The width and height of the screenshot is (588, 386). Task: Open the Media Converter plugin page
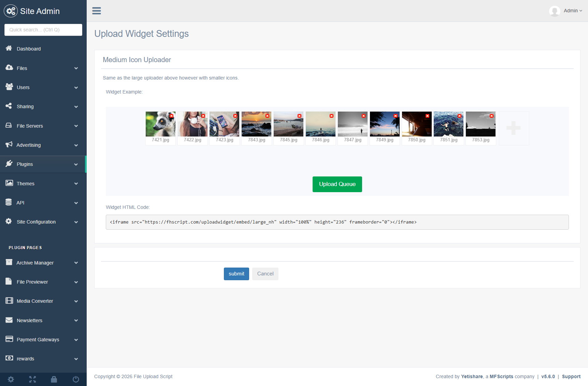click(35, 301)
